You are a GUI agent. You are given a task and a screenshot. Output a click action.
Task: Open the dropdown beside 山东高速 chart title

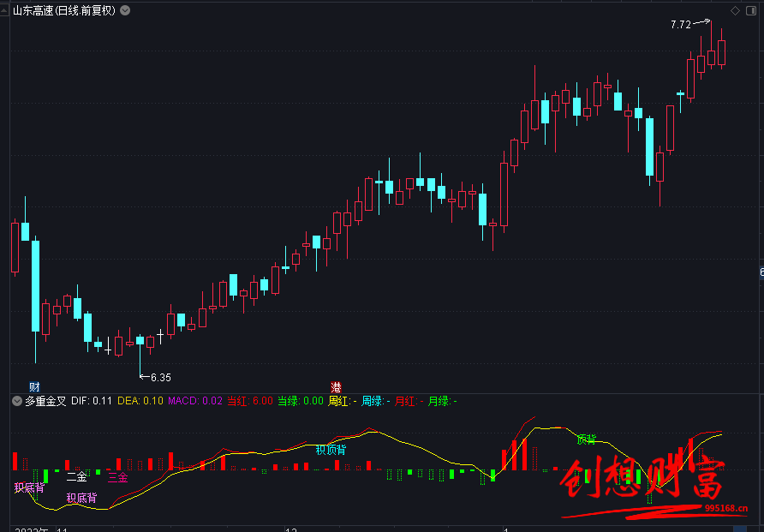(125, 10)
